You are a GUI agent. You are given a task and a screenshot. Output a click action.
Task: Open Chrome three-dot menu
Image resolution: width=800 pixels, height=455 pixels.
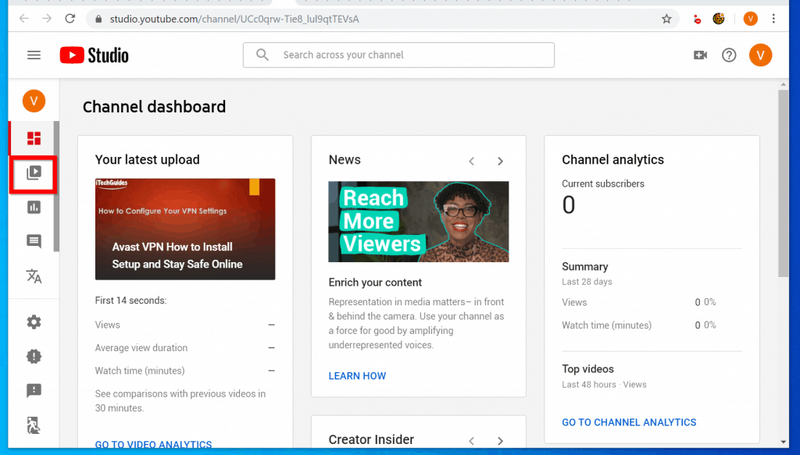tap(773, 19)
